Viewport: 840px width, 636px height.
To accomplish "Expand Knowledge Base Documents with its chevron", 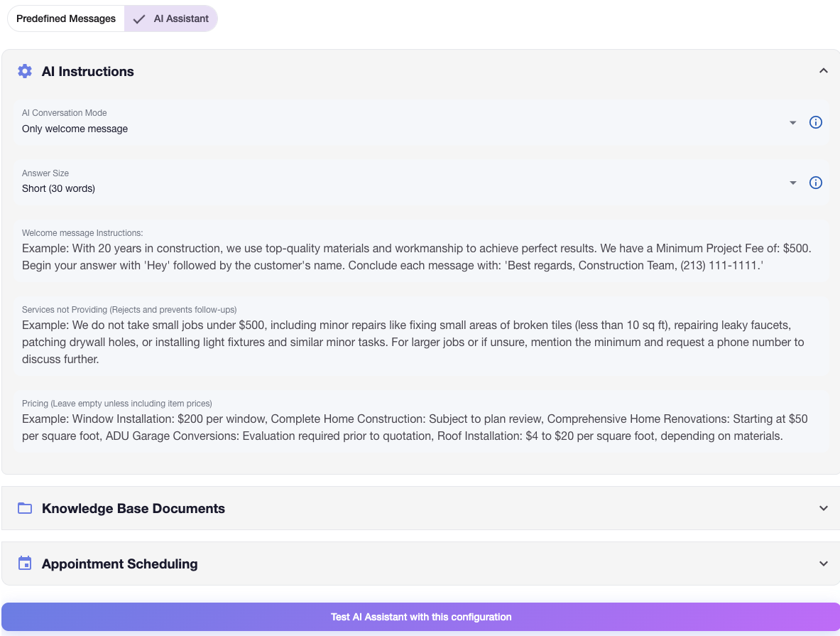I will pyautogui.click(x=823, y=508).
